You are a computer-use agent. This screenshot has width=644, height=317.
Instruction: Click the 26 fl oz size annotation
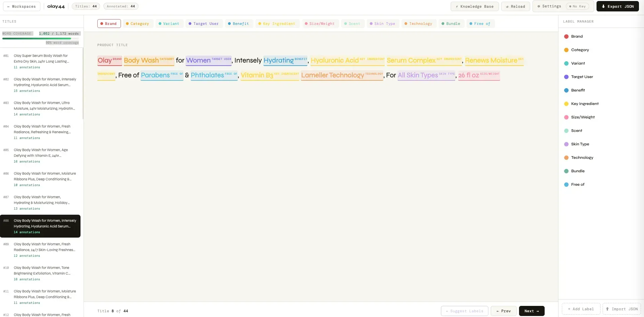coord(479,75)
